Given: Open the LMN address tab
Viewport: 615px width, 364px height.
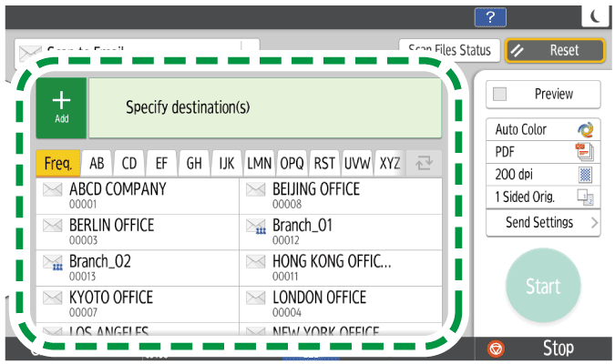Looking at the screenshot, I should tap(259, 164).
